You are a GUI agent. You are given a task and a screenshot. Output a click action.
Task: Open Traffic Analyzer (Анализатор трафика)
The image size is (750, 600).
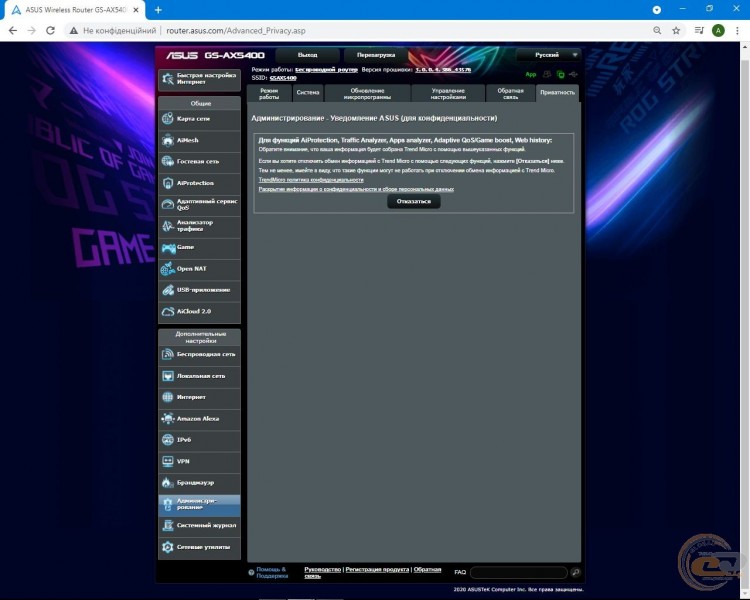tap(199, 226)
